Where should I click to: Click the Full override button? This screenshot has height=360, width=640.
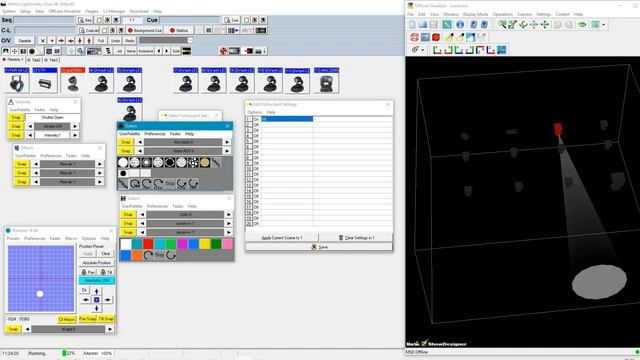[101, 40]
